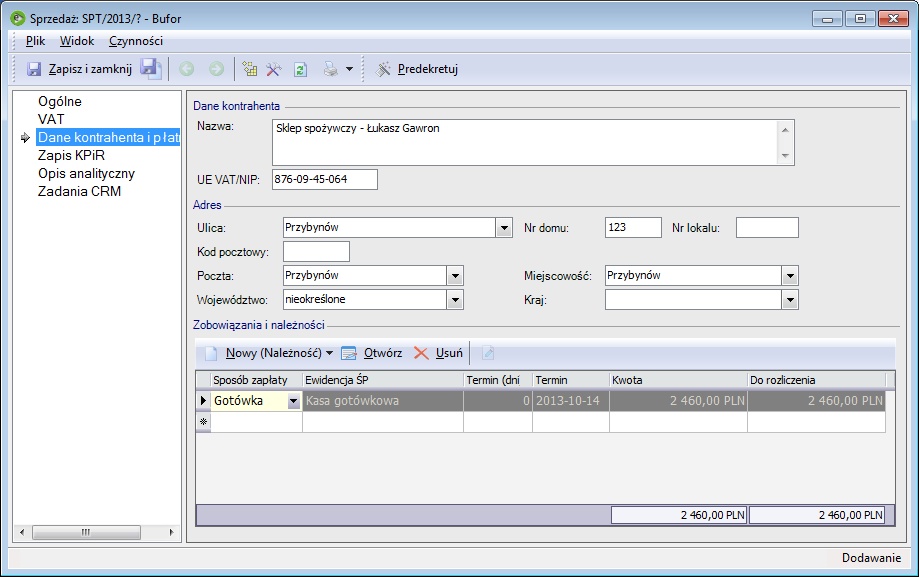Go forward with the green right arrow

[x=216, y=69]
